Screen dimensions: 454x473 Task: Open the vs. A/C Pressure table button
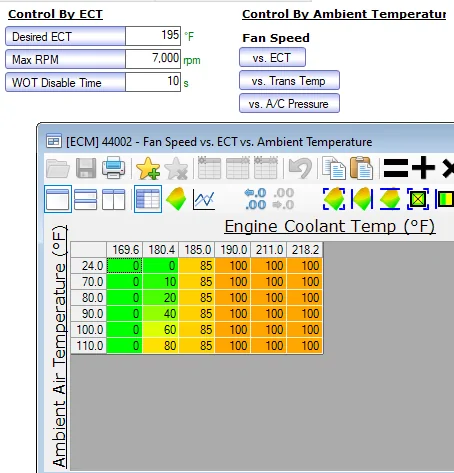[289, 103]
